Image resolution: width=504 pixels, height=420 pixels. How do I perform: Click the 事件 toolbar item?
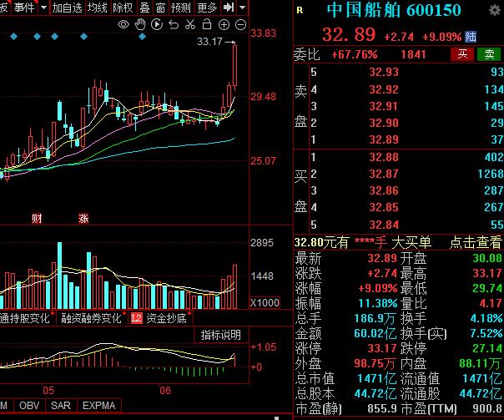pos(24,7)
